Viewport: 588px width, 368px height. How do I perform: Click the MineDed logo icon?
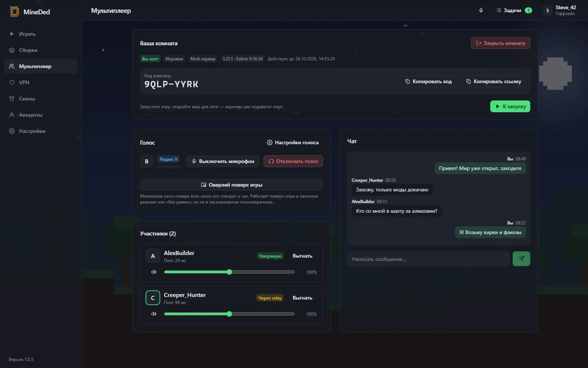pyautogui.click(x=15, y=12)
